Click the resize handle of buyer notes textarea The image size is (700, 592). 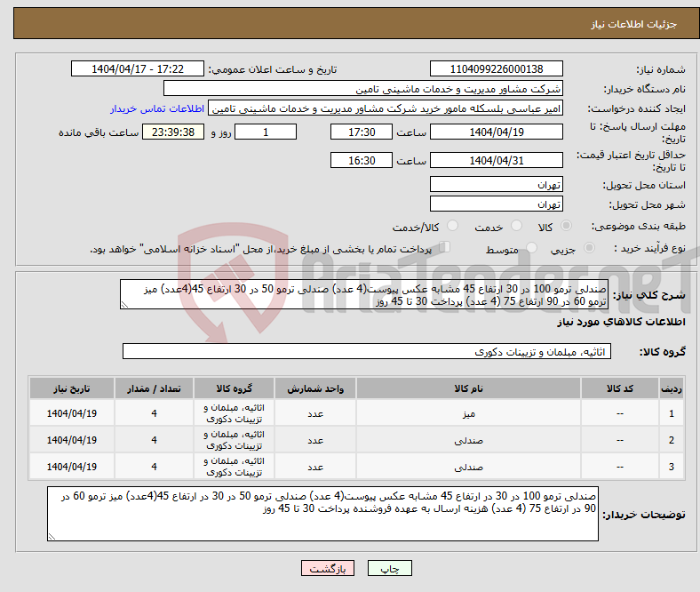(52, 537)
